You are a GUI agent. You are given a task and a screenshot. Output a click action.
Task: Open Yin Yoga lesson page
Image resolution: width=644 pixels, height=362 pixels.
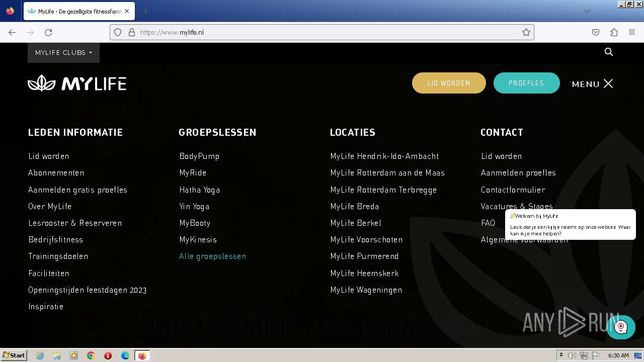pos(194,207)
